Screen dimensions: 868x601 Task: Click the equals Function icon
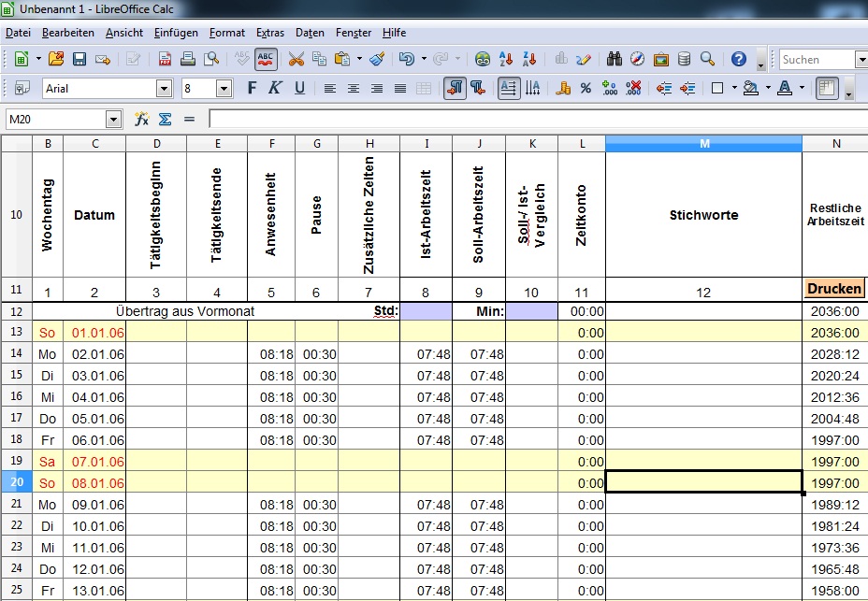(189, 119)
